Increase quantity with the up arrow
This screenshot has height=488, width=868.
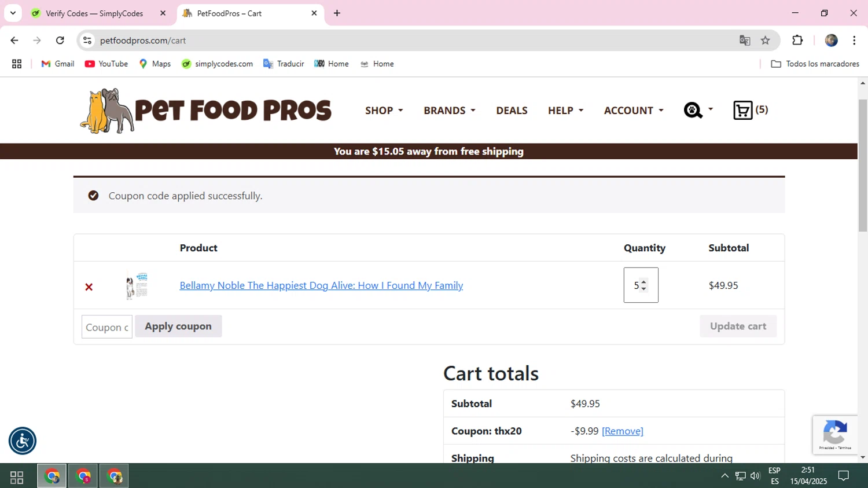coord(643,282)
